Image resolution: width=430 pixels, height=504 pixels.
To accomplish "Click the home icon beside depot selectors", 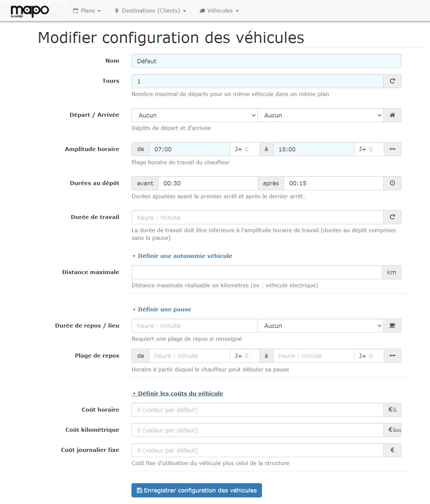I will tap(392, 115).
